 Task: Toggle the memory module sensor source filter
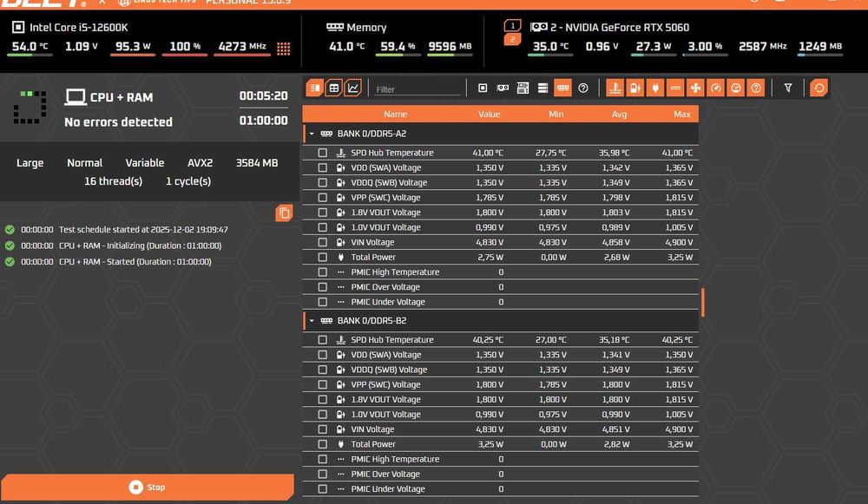(563, 88)
